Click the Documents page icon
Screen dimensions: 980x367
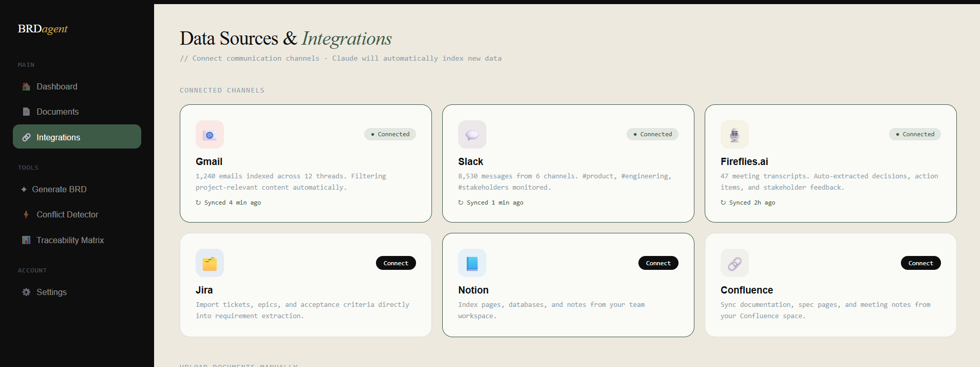click(26, 112)
